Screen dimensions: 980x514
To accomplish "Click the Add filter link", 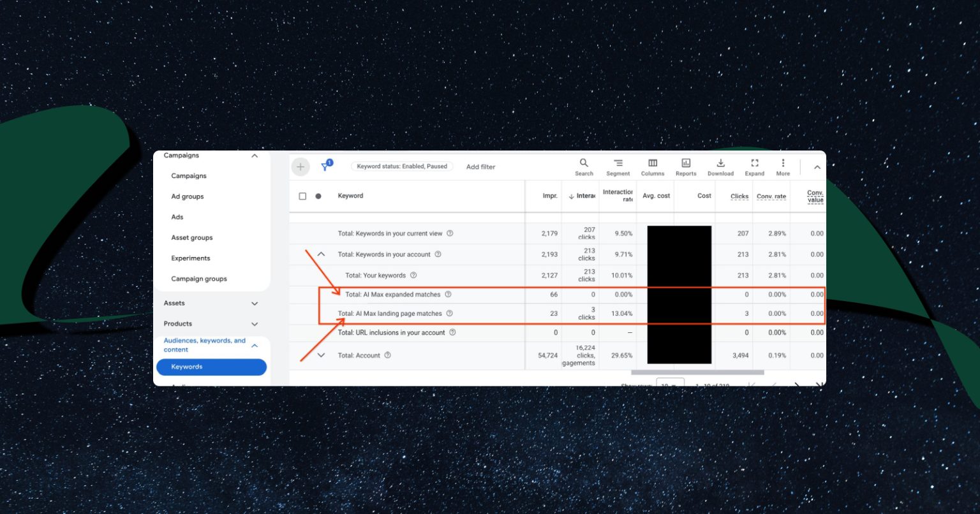I will tap(480, 167).
